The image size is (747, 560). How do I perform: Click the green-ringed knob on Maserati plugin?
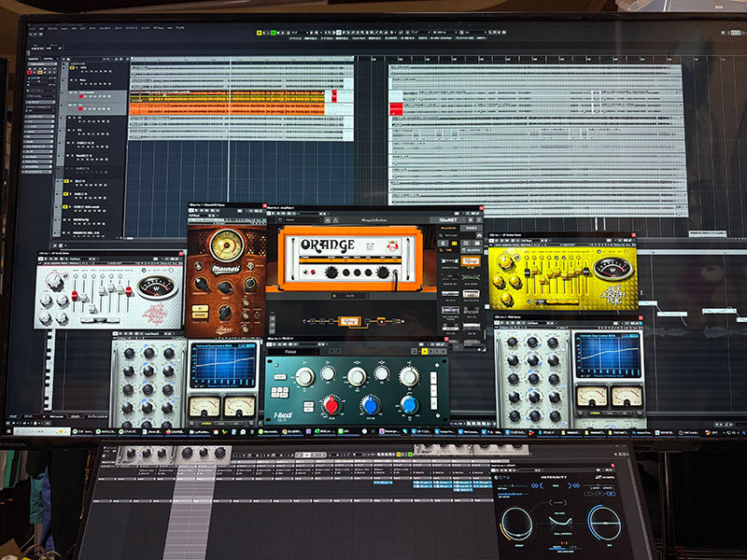250,284
